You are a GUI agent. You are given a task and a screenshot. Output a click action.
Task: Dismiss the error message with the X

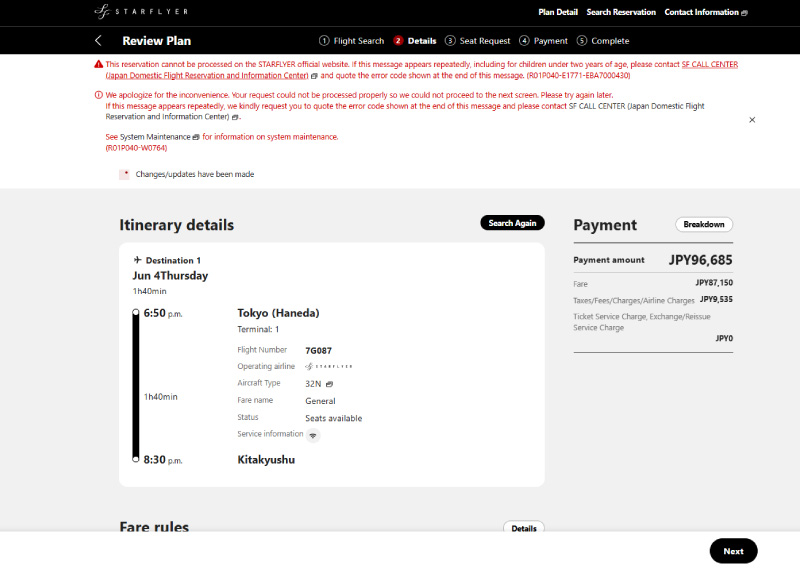click(752, 120)
